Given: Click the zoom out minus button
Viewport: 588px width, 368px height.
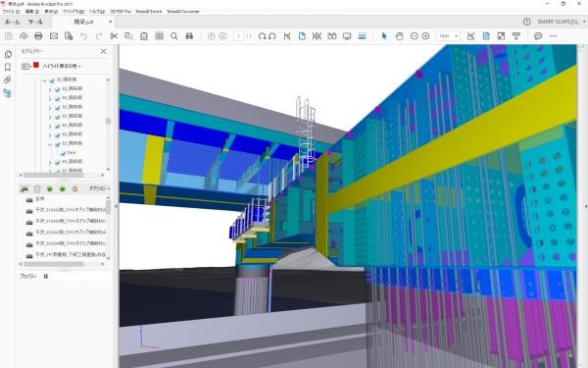Looking at the screenshot, I should click(x=414, y=36).
